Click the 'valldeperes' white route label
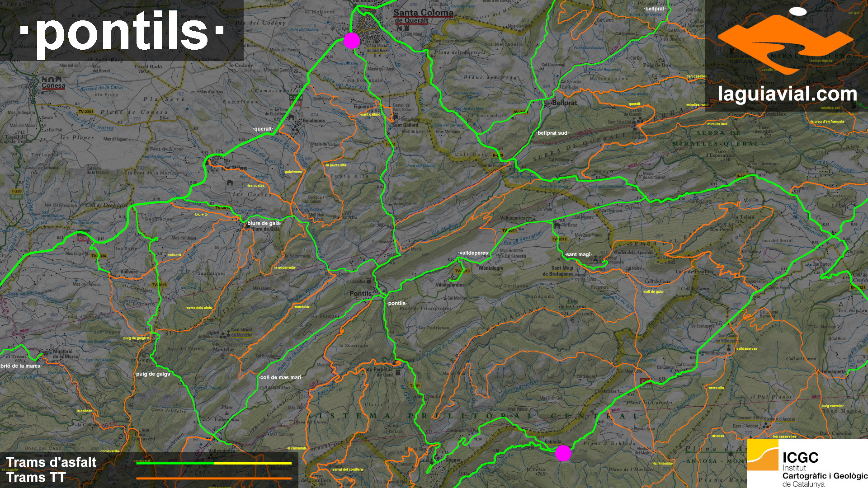Image resolution: width=868 pixels, height=488 pixels. coord(473,253)
